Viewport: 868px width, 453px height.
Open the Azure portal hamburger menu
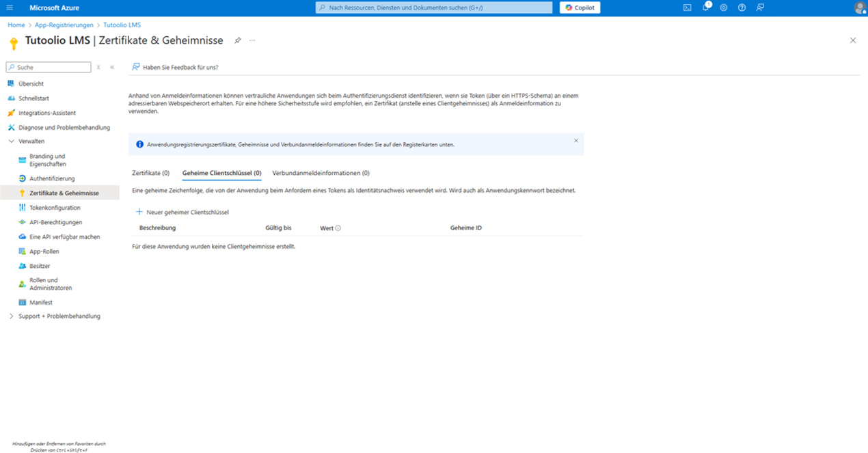pos(10,8)
